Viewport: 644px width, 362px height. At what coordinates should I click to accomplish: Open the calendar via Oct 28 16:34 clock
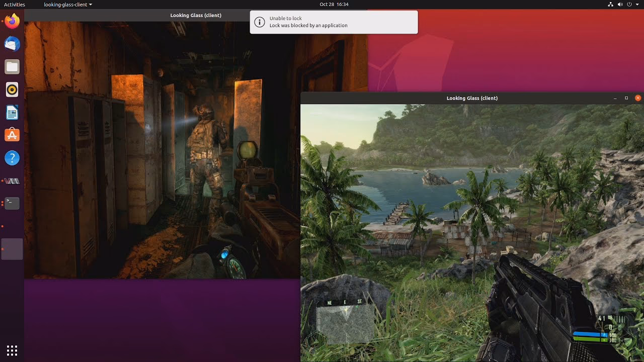(x=334, y=4)
